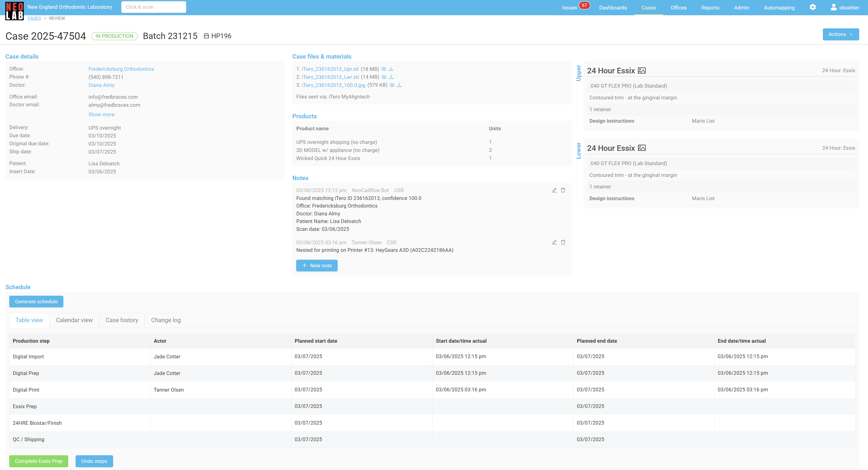Open the Actions dropdown
The height and width of the screenshot is (470, 868).
click(x=840, y=34)
